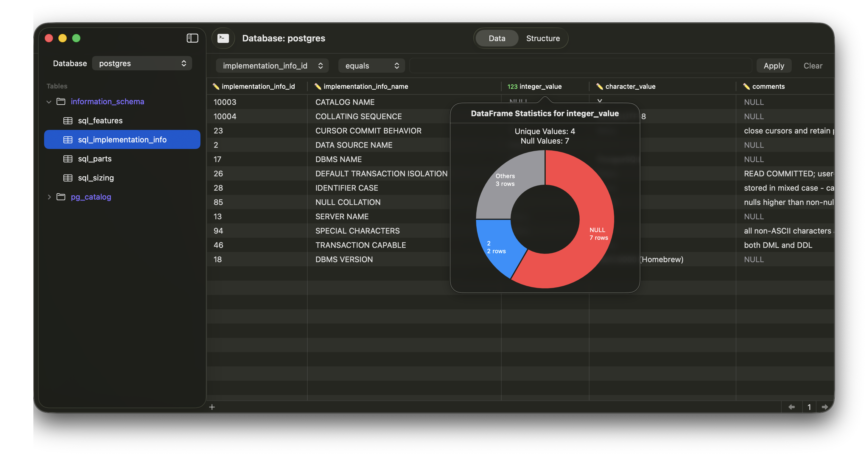Expand the pg_catalog schema
The width and height of the screenshot is (868, 457).
[x=49, y=197]
